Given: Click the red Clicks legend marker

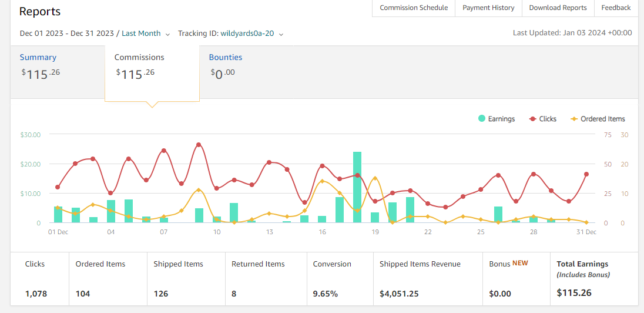Looking at the screenshot, I should tap(533, 119).
